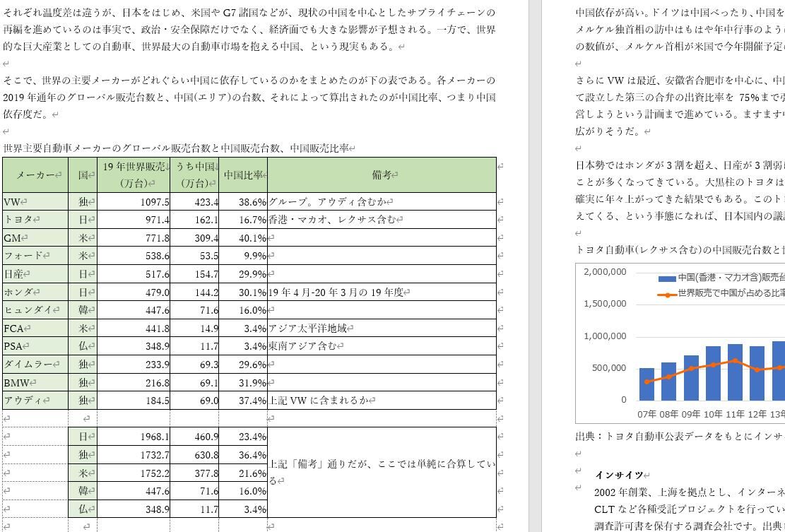Click the 423.4 China sales value
The height and width of the screenshot is (532, 785).
[206, 202]
